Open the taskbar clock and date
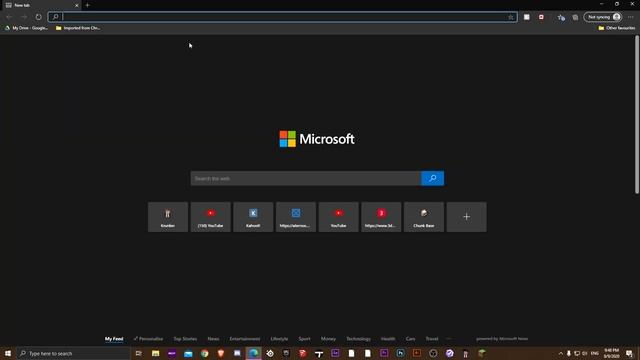 pyautogui.click(x=611, y=353)
